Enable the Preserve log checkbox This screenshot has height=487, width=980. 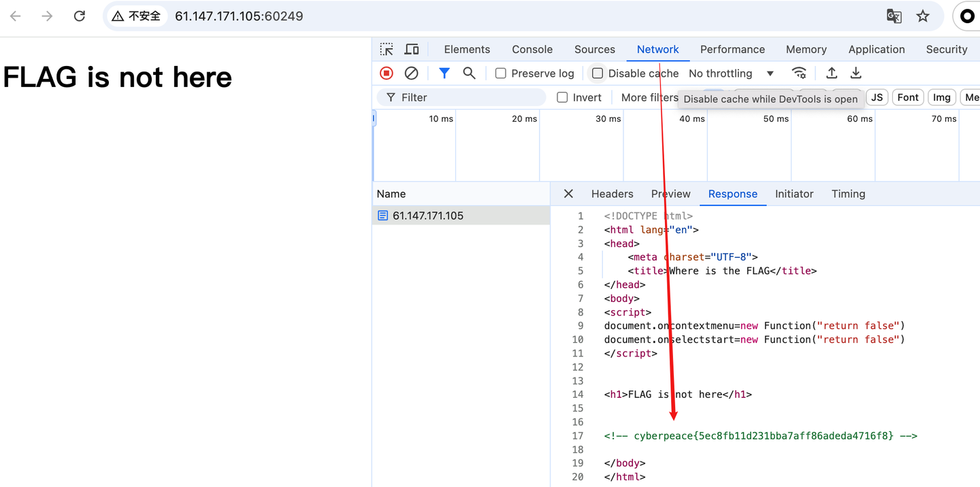[501, 73]
